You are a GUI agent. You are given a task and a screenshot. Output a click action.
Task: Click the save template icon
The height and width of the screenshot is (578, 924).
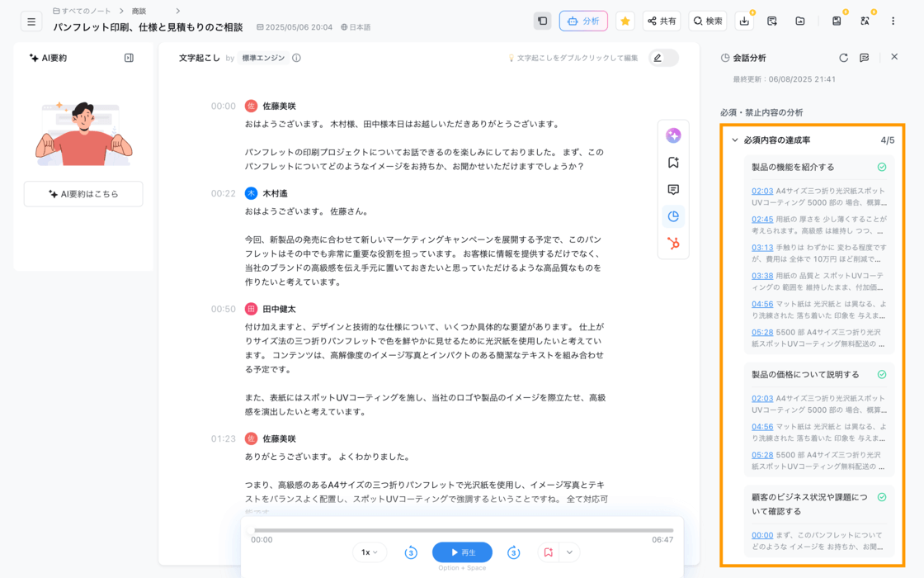pos(837,21)
